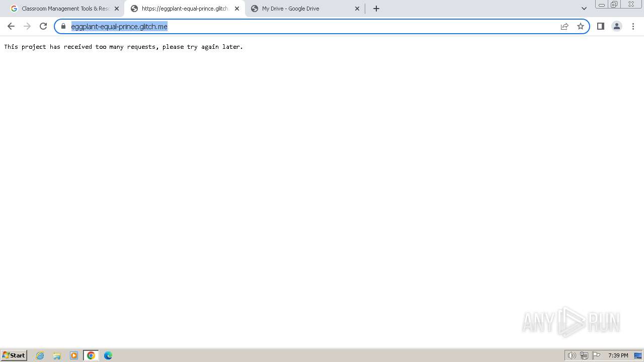Click the forward navigation arrow
The image size is (644, 362).
tap(27, 26)
